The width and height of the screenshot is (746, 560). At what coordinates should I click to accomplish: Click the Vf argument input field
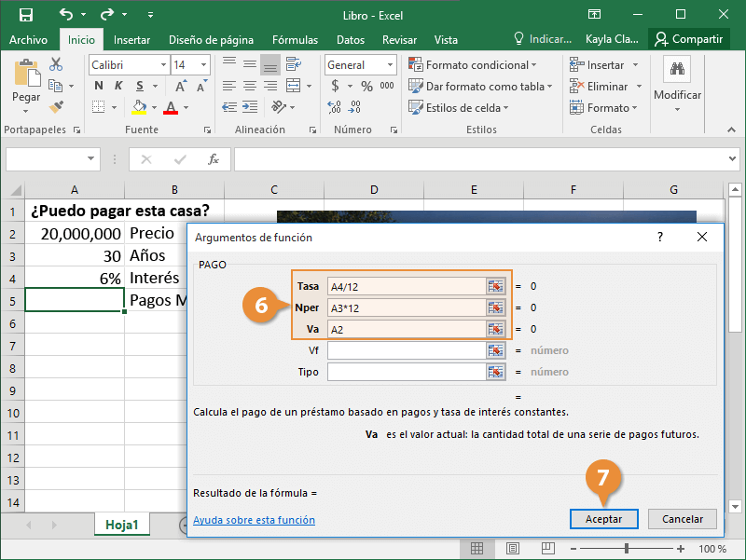click(406, 350)
